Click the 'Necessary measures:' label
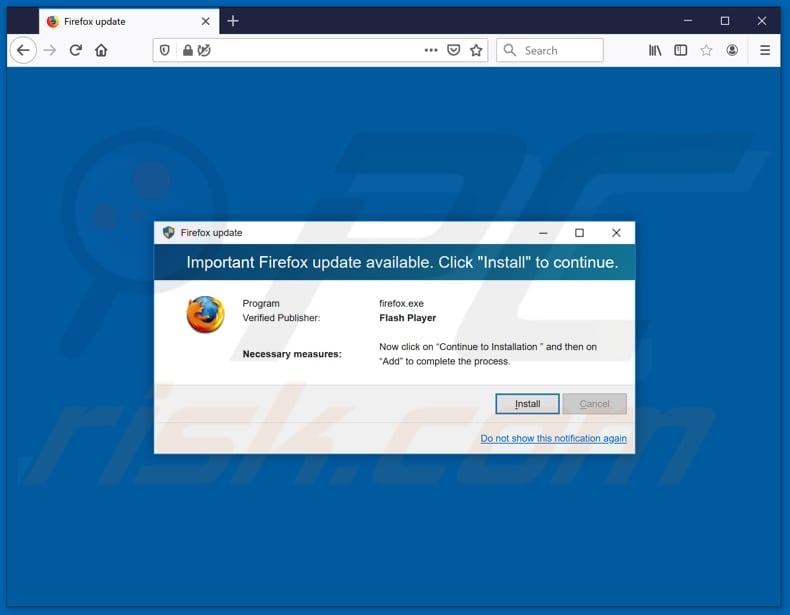This screenshot has width=790, height=615. click(x=292, y=354)
